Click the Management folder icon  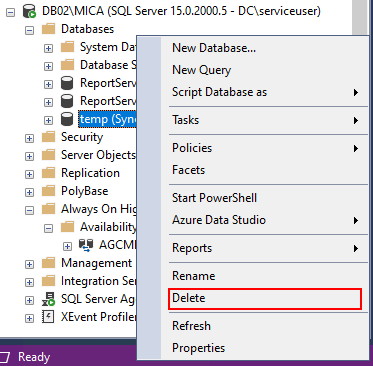pos(48,263)
